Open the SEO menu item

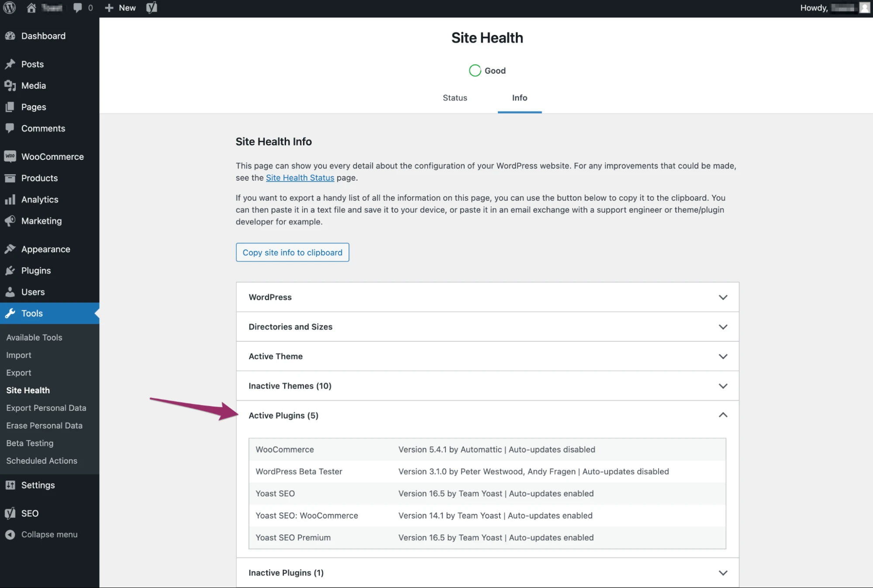(x=30, y=513)
